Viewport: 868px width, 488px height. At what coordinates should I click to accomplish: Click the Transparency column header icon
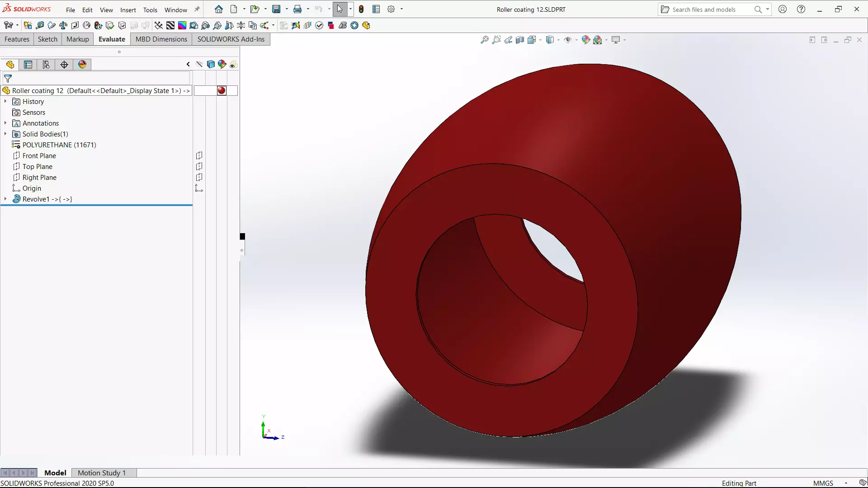click(x=233, y=64)
